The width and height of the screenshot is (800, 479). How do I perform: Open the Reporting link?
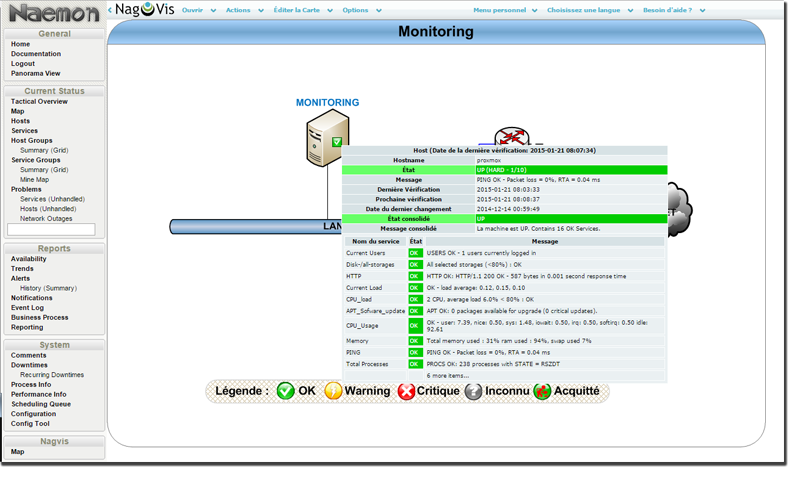[x=27, y=327]
